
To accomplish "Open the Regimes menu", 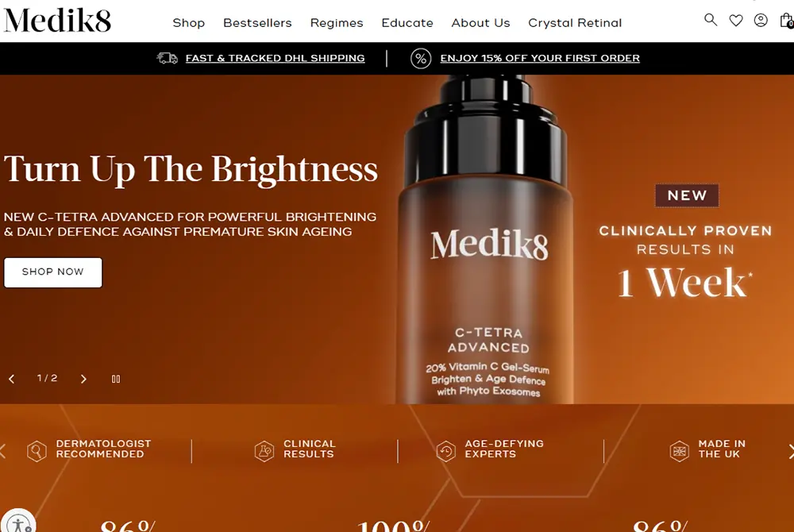I will coord(337,23).
